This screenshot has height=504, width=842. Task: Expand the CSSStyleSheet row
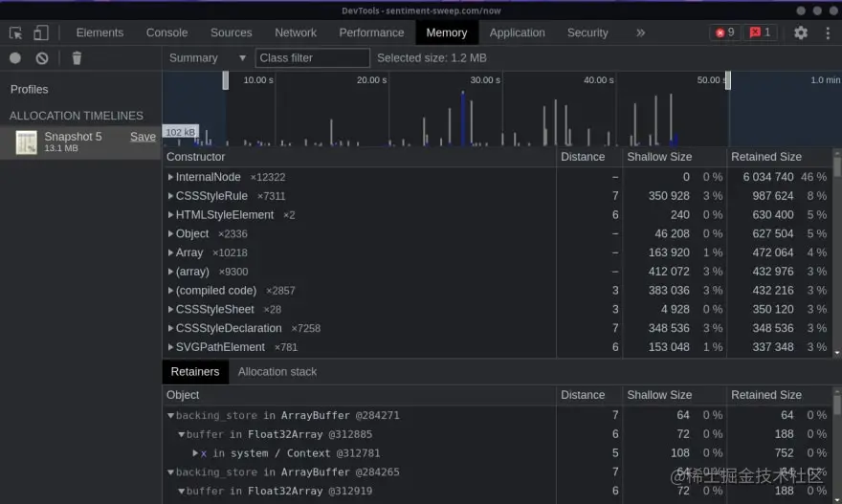[x=170, y=309]
